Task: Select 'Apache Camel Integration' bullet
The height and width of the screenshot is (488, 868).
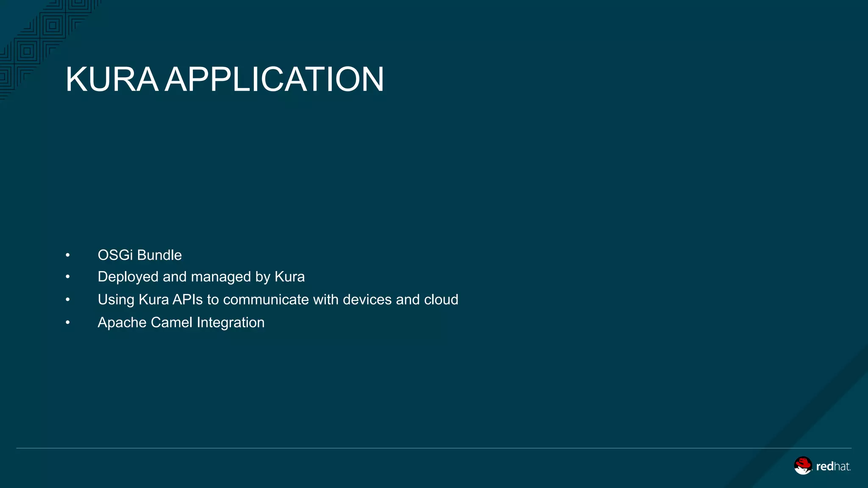Action: coord(181,322)
